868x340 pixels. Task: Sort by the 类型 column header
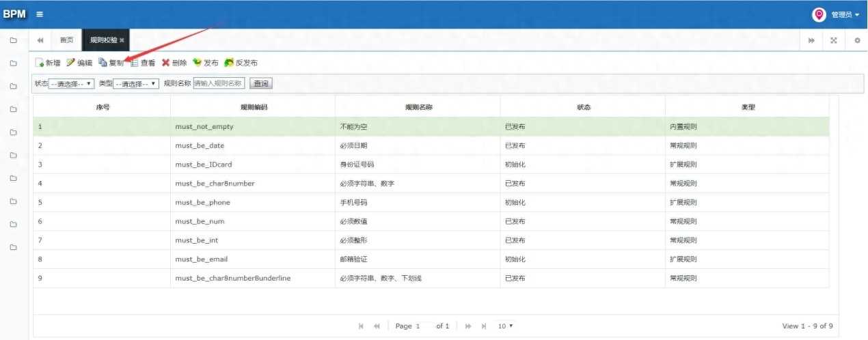748,107
